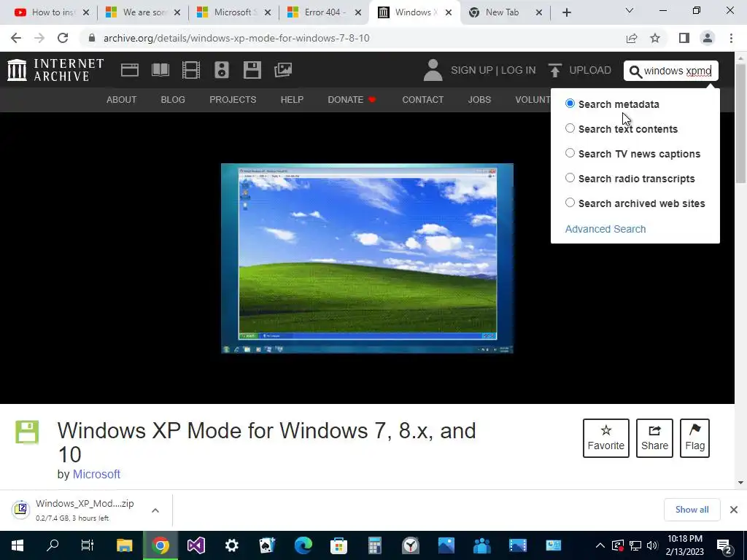Open Windows Start menu
The width and height of the screenshot is (747, 560).
18,545
